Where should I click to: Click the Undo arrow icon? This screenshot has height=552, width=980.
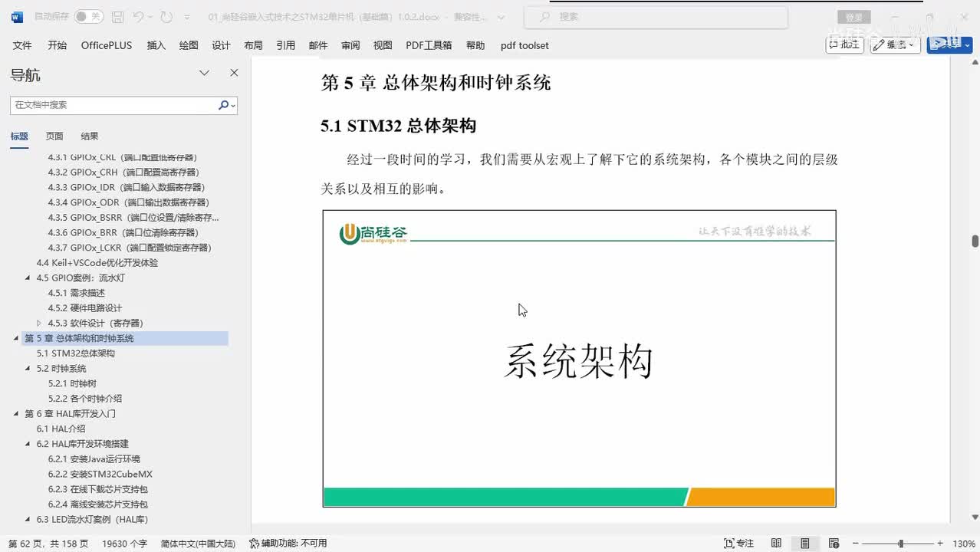coord(138,16)
